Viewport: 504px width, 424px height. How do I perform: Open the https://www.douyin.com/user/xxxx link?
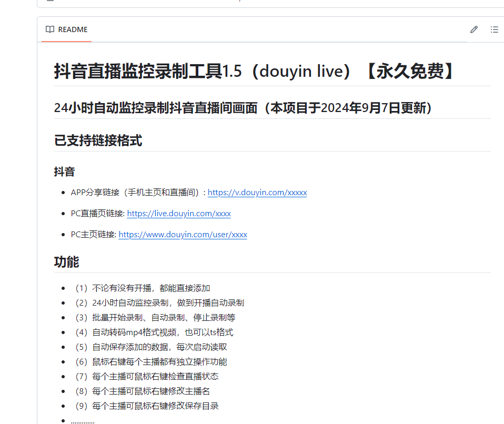tap(183, 234)
